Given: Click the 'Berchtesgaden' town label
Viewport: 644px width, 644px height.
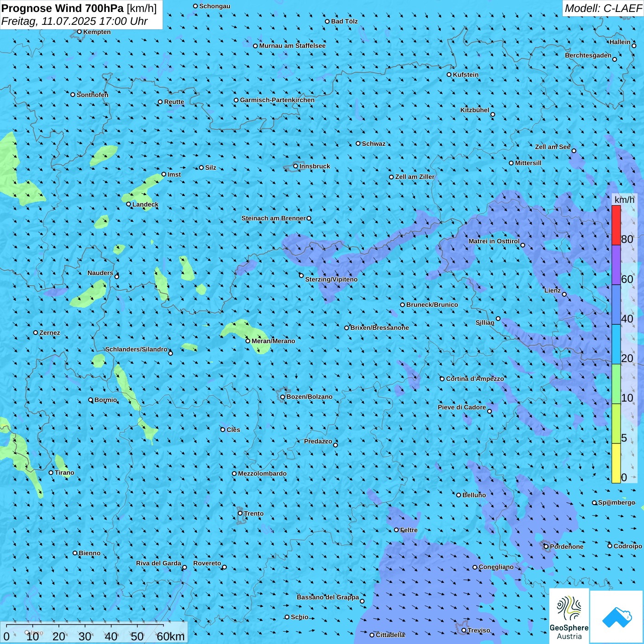Looking at the screenshot, I should pos(588,55).
